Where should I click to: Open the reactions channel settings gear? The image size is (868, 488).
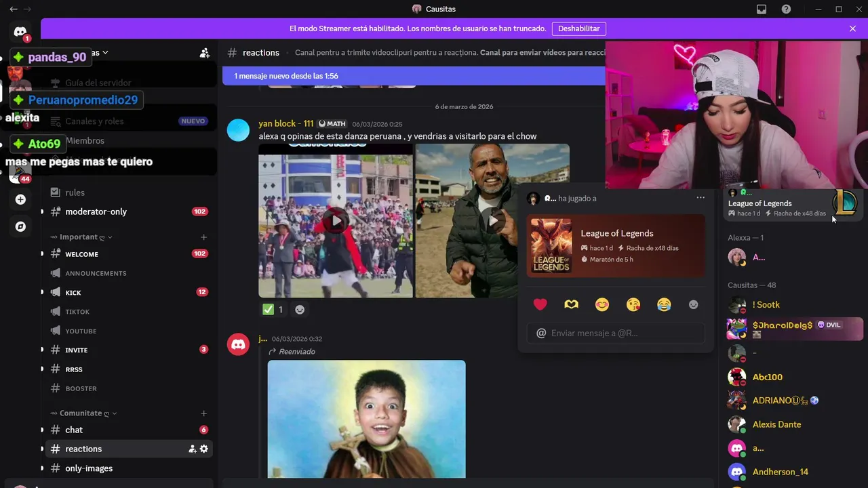pos(204,449)
